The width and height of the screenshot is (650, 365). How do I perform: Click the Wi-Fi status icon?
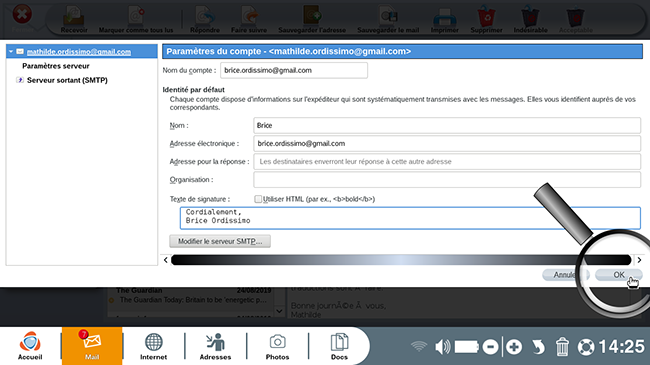click(x=419, y=346)
